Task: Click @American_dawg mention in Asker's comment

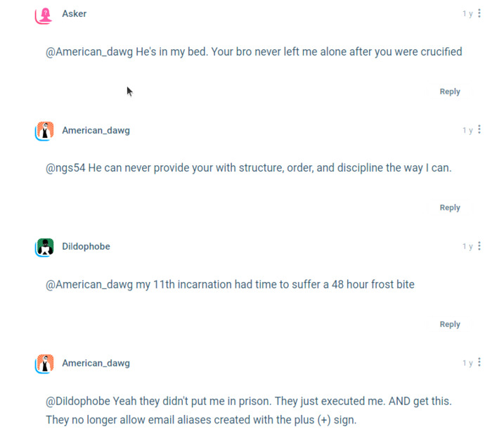Action: pyautogui.click(x=89, y=51)
